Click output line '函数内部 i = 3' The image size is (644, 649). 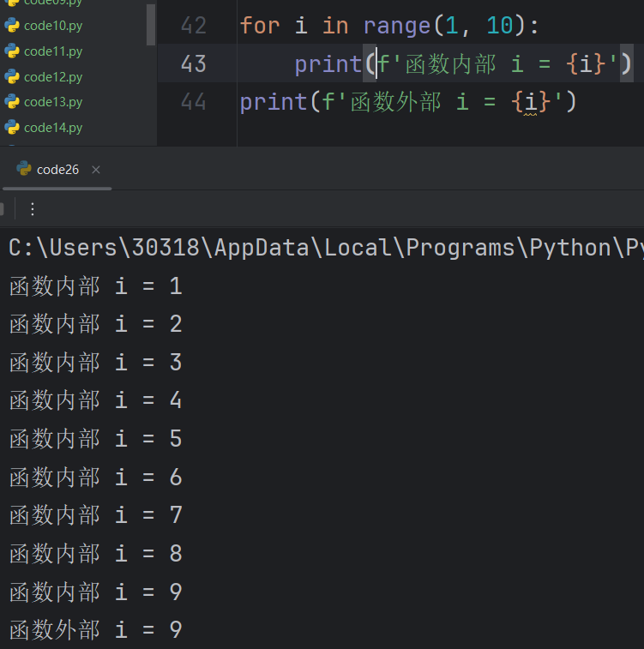pyautogui.click(x=95, y=362)
